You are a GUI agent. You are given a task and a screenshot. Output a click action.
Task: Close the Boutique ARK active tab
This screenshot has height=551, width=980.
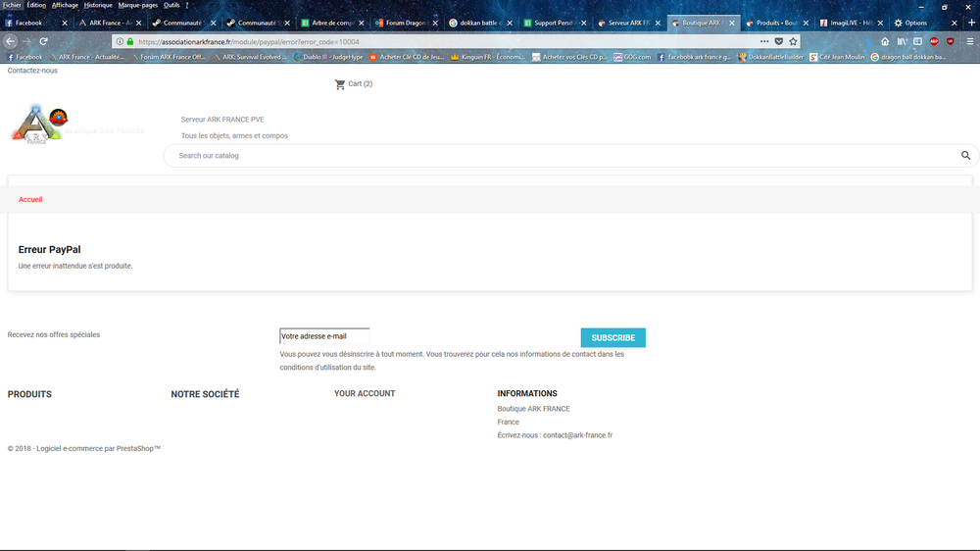732,24
